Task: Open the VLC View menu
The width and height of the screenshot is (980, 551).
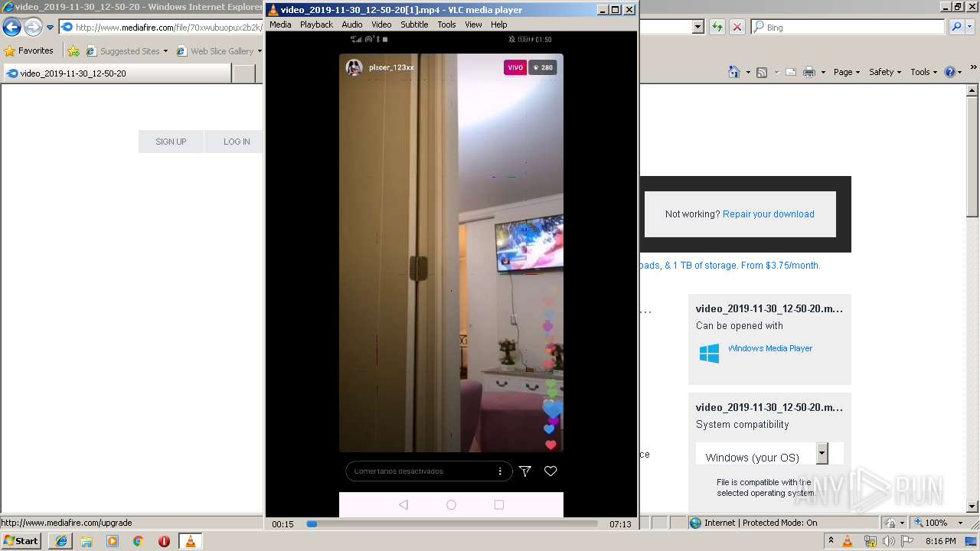Action: [x=473, y=24]
